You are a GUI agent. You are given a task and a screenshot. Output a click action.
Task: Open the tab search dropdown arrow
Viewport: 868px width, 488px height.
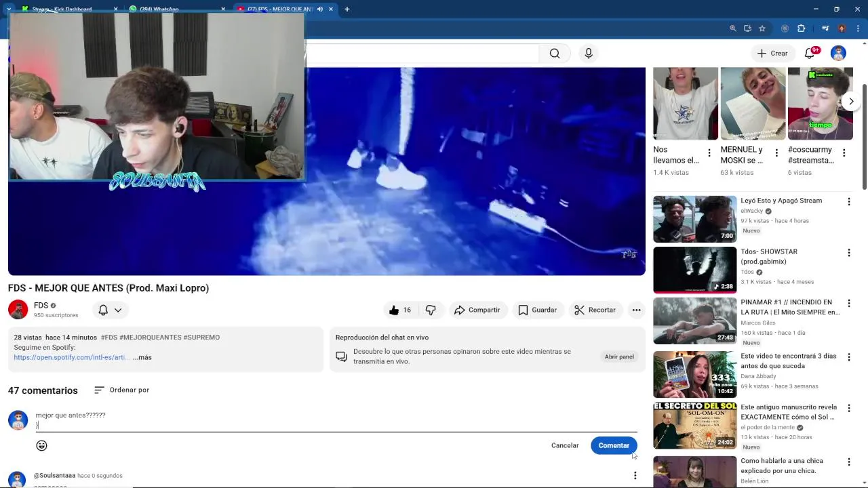tap(8, 9)
